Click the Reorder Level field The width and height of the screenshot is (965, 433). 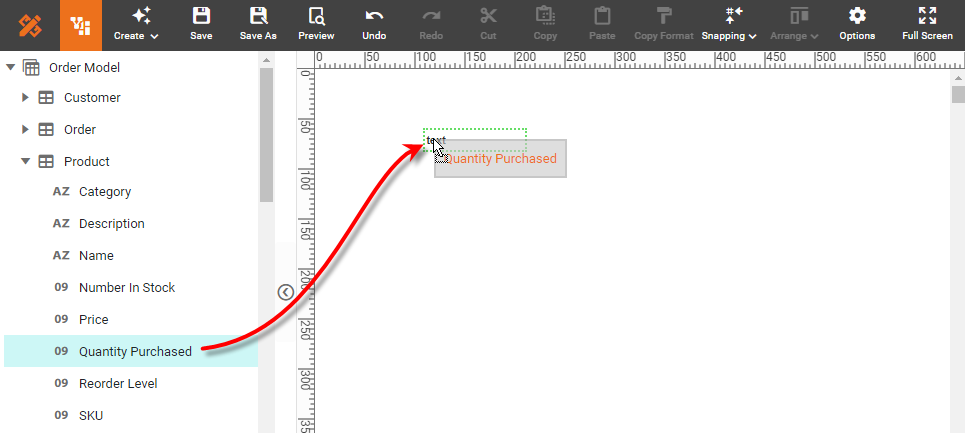(x=117, y=383)
